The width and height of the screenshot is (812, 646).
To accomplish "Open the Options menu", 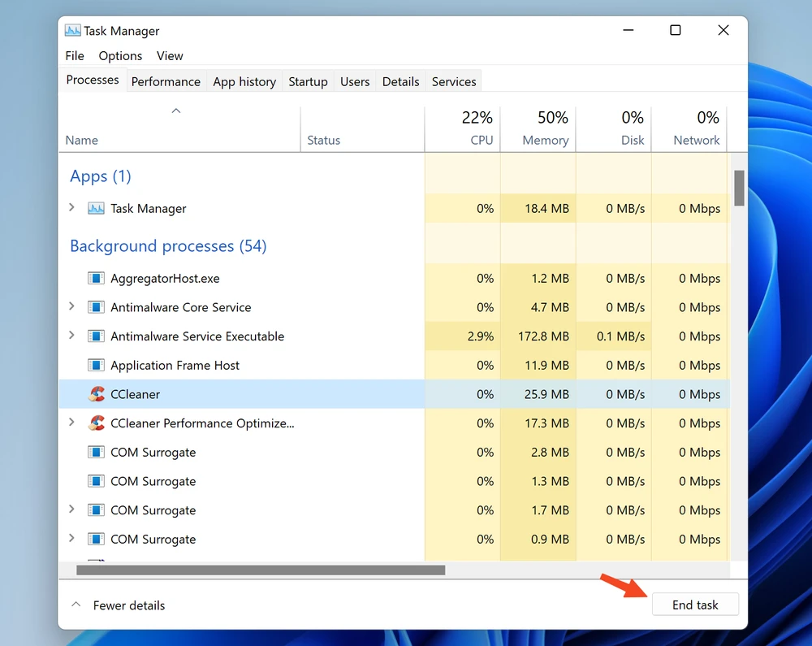I will coord(120,56).
